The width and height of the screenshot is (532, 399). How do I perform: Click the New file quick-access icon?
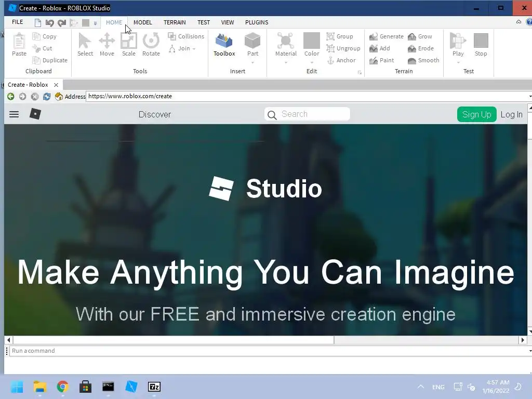coord(37,23)
